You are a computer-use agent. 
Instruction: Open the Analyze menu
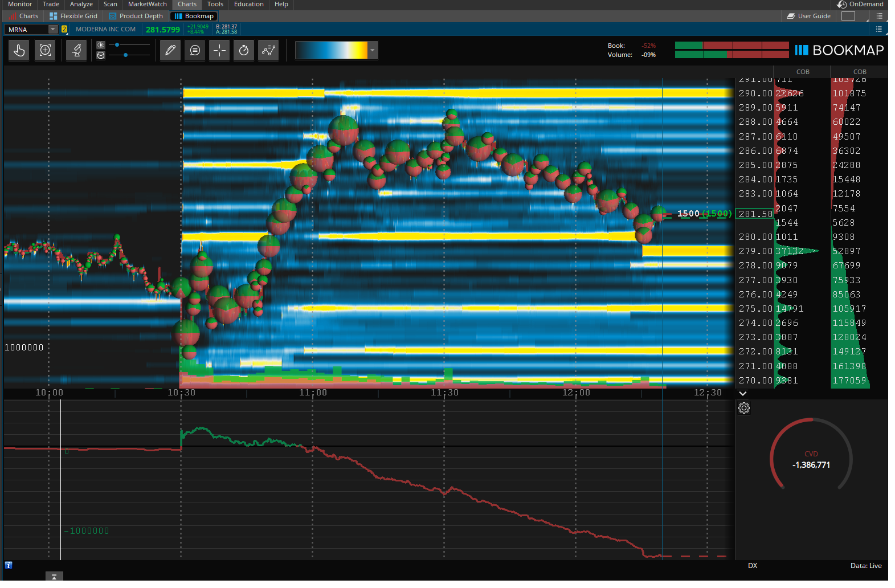pos(81,4)
